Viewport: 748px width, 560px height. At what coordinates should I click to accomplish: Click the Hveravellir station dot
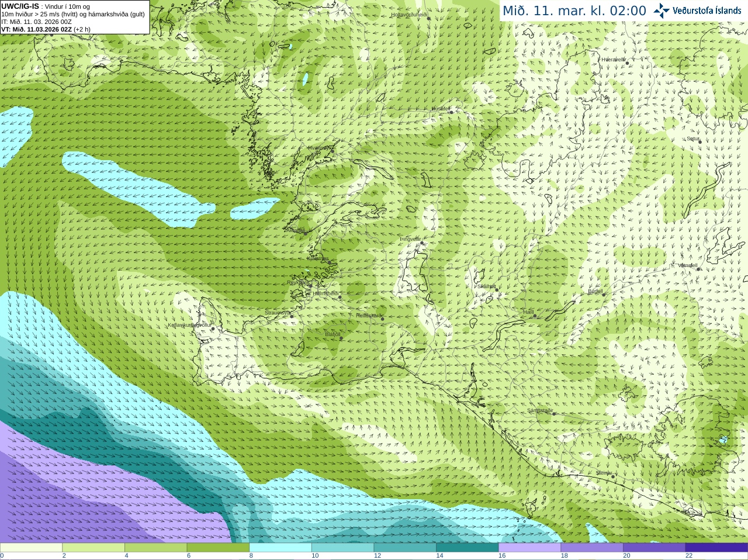tap(628, 63)
